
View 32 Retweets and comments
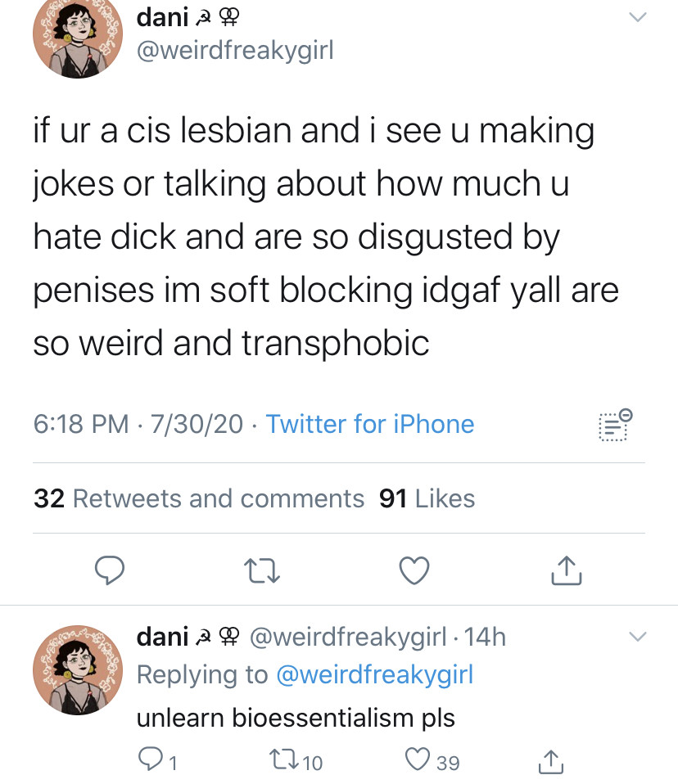point(199,498)
